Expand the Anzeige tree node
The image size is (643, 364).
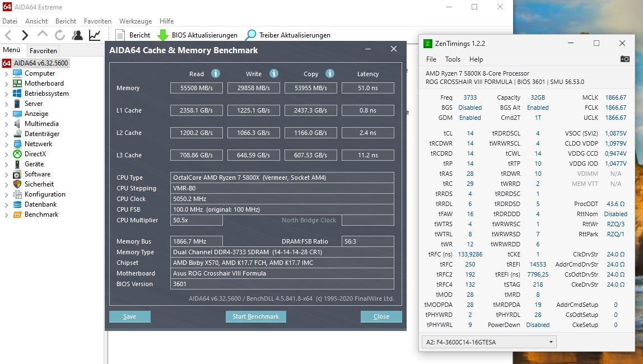[x=6, y=114]
